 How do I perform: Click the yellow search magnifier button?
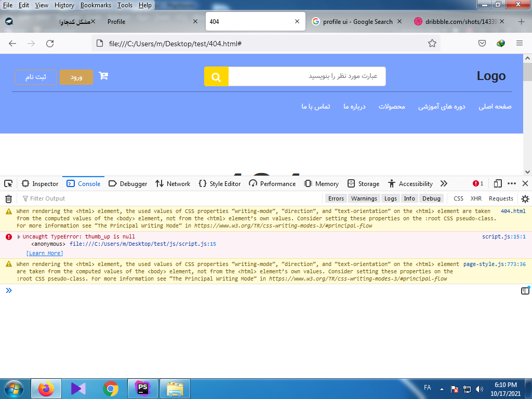coord(216,77)
